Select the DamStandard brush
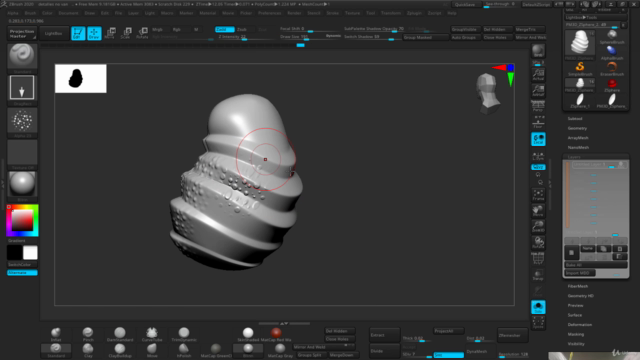Image resolution: width=640 pixels, height=360 pixels. [120, 334]
